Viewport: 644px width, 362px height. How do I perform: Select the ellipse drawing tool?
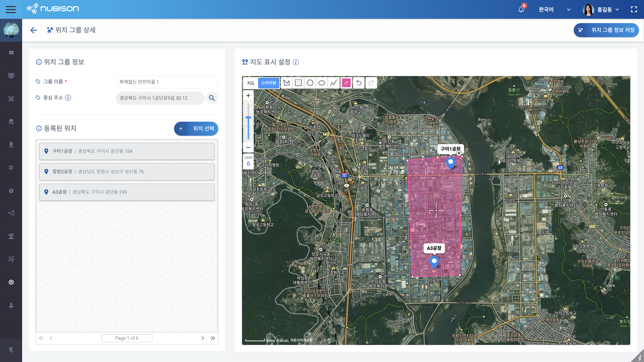(x=322, y=83)
